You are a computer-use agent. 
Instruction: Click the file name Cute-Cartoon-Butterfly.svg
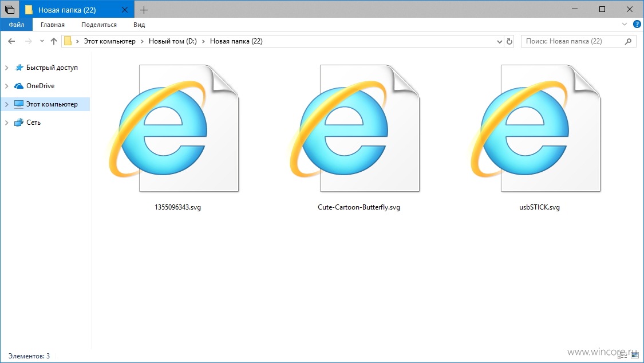tap(358, 207)
